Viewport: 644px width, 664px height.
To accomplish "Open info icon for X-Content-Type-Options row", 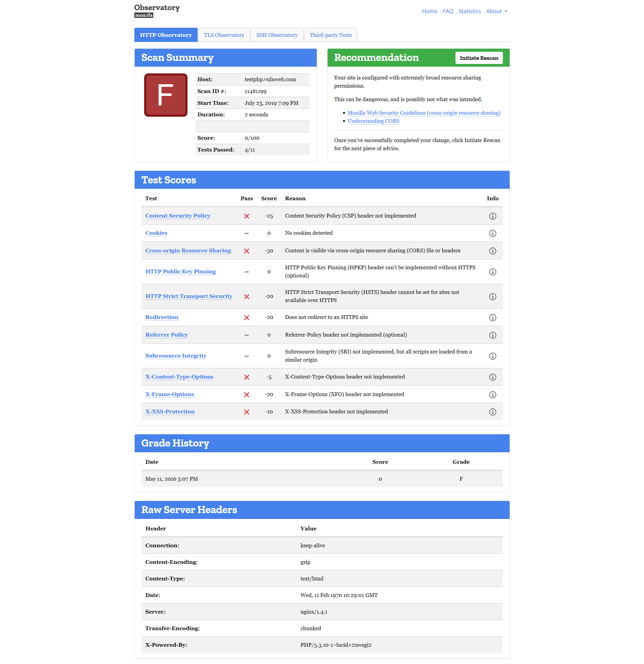I will (492, 377).
